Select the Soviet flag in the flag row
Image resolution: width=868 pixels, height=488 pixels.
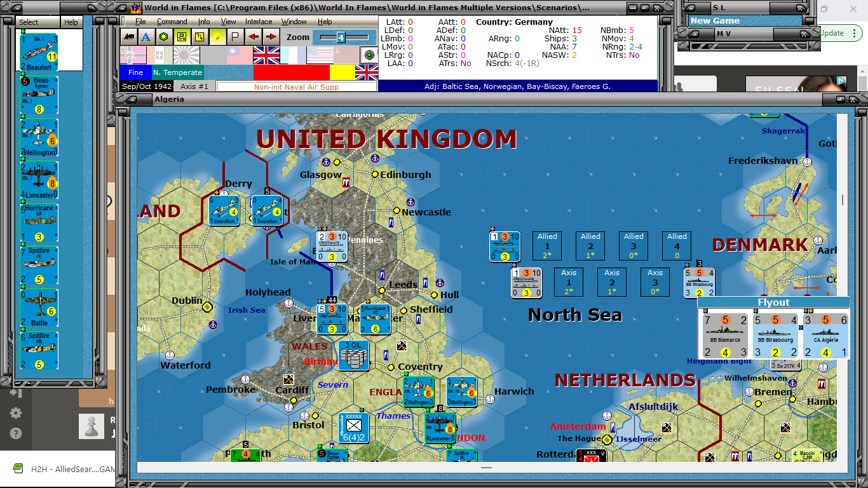coord(346,55)
